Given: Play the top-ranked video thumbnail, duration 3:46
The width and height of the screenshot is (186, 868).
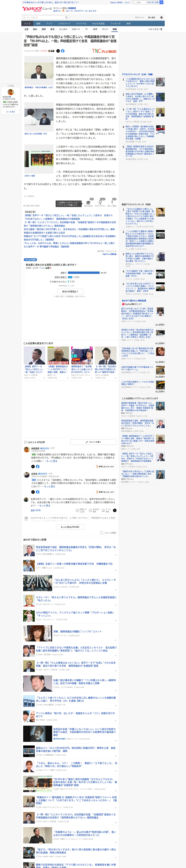Looking at the screenshot, I should pyautogui.click(x=160, y=212).
